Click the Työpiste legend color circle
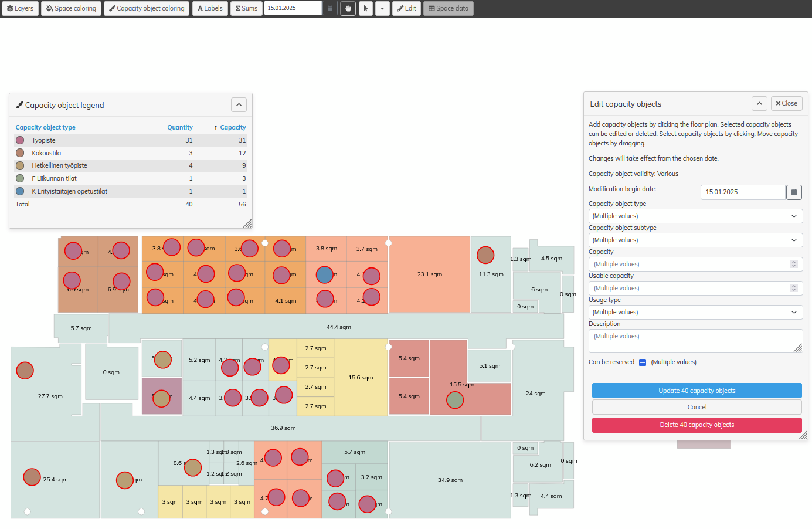The image size is (812, 529). [20, 140]
